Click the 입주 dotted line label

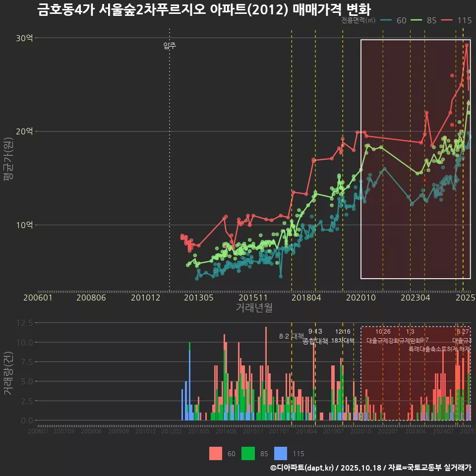pos(170,46)
